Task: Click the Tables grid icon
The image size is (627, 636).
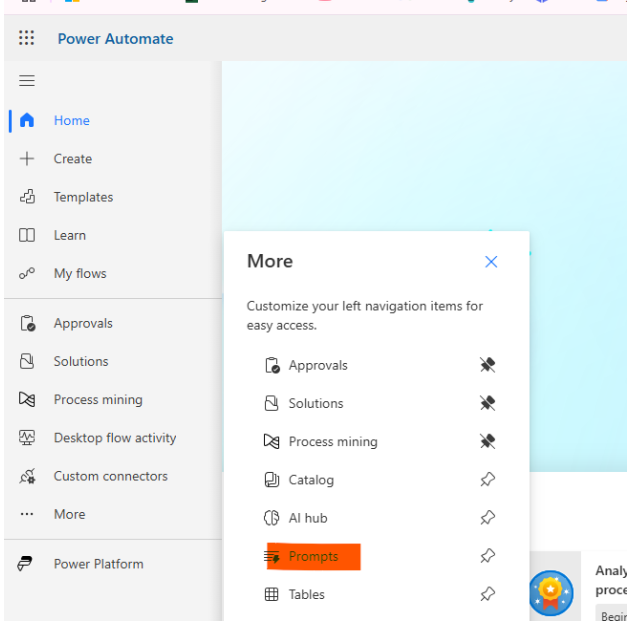Action: 271,595
